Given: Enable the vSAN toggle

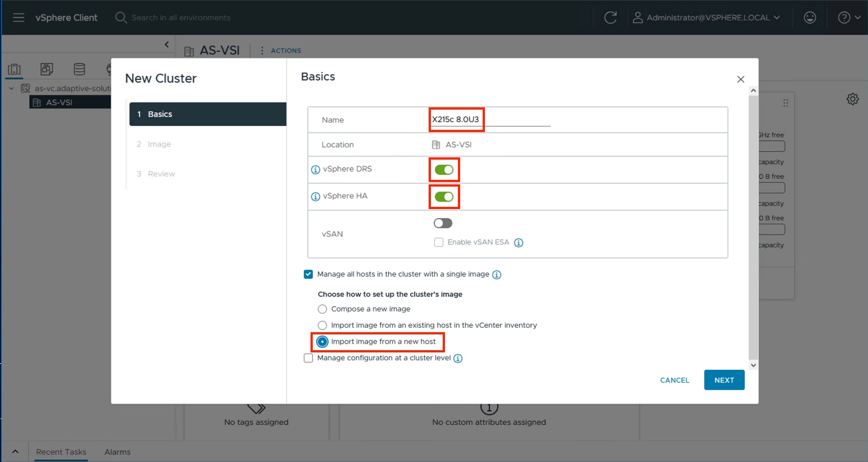Looking at the screenshot, I should point(443,223).
